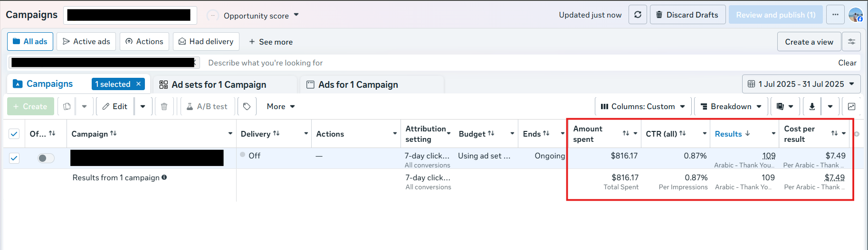Open the account profile avatar
Viewport: 868px width, 250px height.
pos(856,15)
